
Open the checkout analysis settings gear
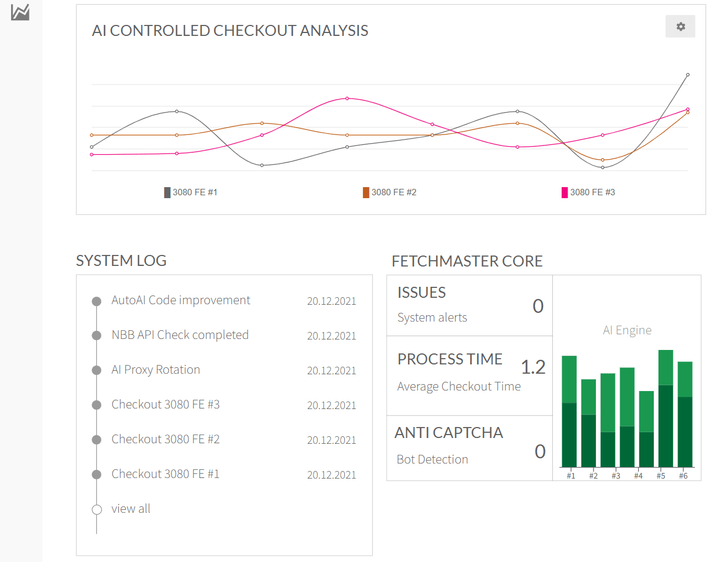(x=680, y=27)
